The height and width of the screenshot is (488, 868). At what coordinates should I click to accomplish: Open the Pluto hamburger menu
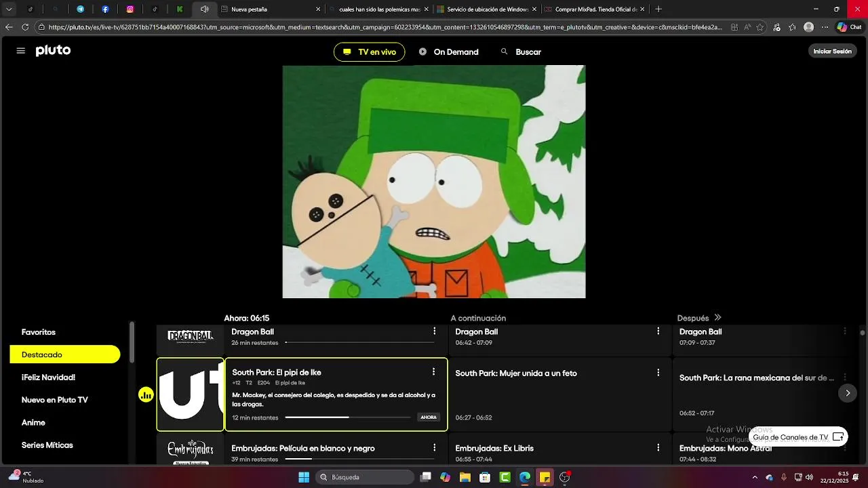pos(20,51)
